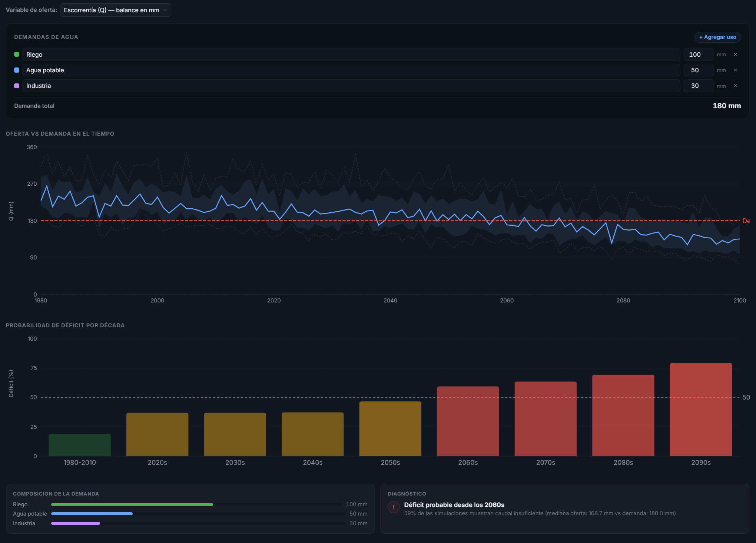Click the 2060s red deficit bar
756x543 pixels.
click(x=468, y=421)
